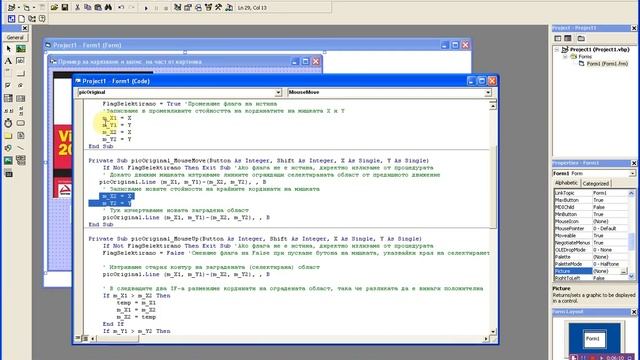Switch to the Alphabetic properties tab

click(567, 183)
